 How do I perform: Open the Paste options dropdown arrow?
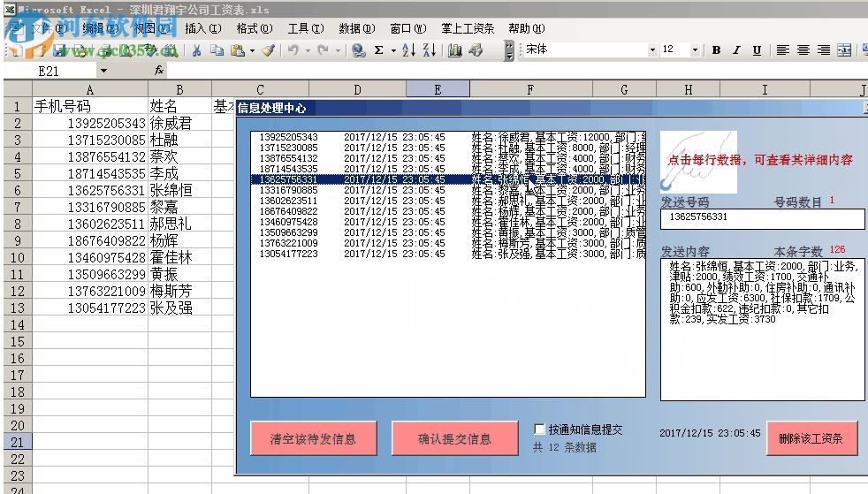pos(253,50)
